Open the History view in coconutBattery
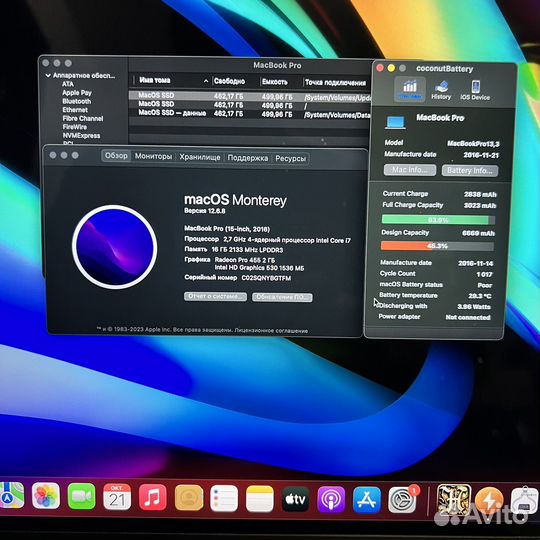 [441, 90]
